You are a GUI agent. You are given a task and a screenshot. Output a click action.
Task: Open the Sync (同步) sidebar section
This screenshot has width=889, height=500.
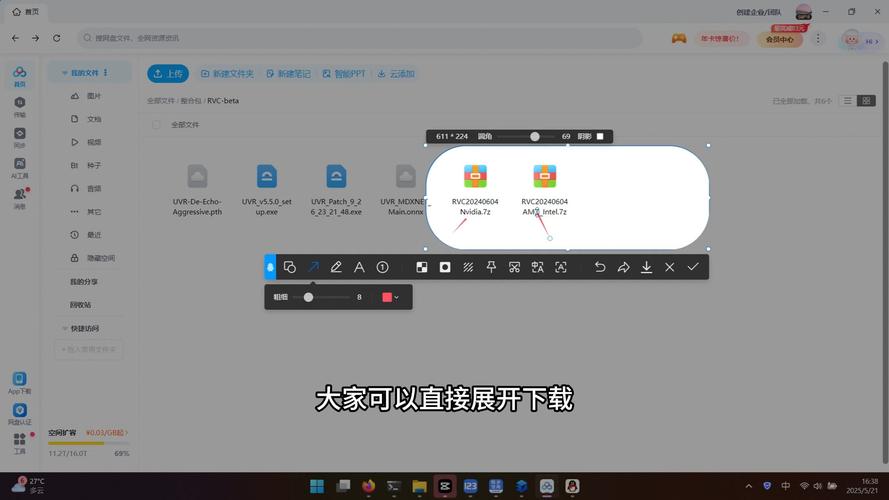click(x=20, y=138)
